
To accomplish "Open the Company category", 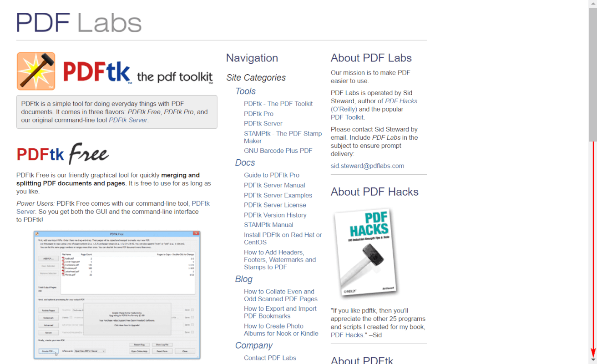I will coord(253,346).
